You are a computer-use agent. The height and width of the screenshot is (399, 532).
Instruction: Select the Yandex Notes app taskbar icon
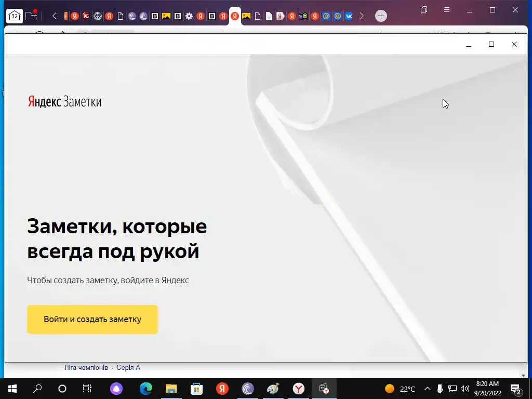coord(324,389)
